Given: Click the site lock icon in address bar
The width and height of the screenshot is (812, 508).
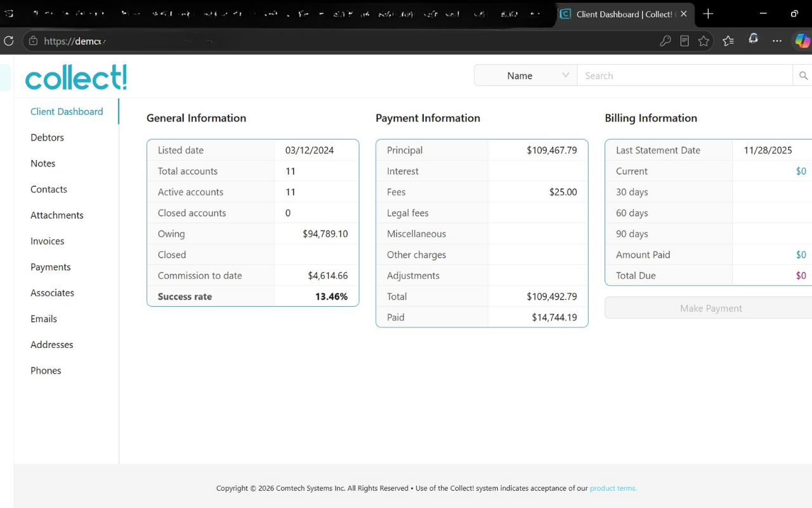Looking at the screenshot, I should pos(33,41).
